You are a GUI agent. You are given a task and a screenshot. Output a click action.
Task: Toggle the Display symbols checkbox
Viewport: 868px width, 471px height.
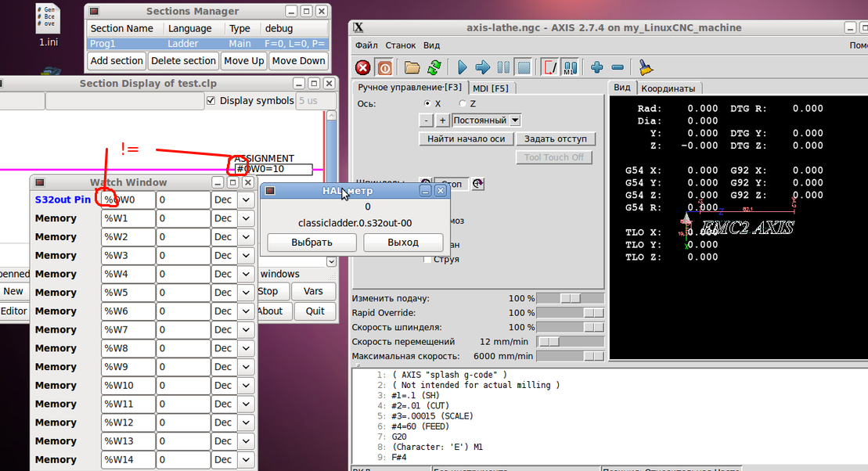click(211, 100)
